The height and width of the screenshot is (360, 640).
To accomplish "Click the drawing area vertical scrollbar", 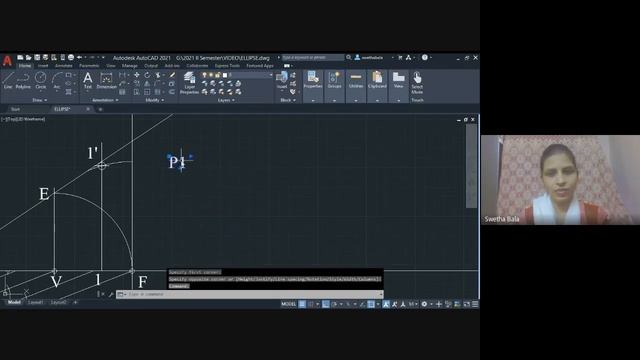I will pyautogui.click(x=471, y=165).
